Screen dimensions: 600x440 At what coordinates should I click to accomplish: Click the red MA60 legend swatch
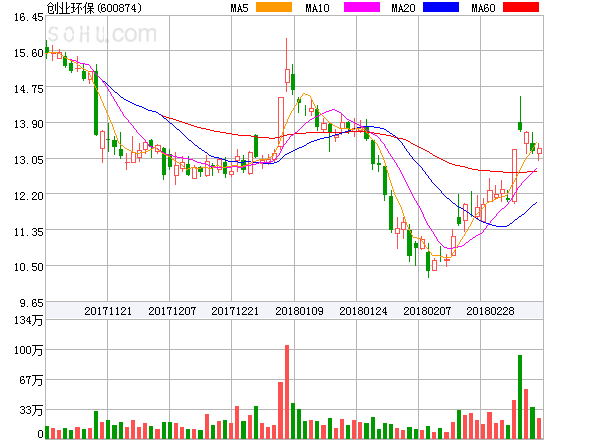click(521, 7)
